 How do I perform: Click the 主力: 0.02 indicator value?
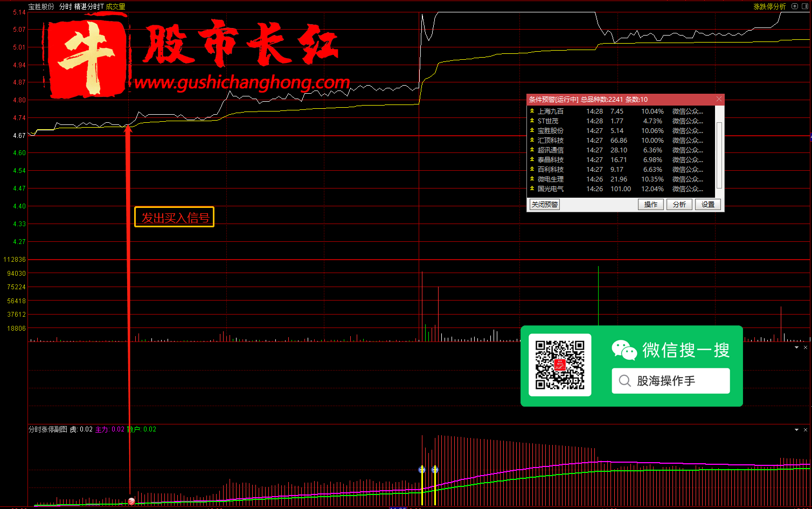[x=110, y=429]
